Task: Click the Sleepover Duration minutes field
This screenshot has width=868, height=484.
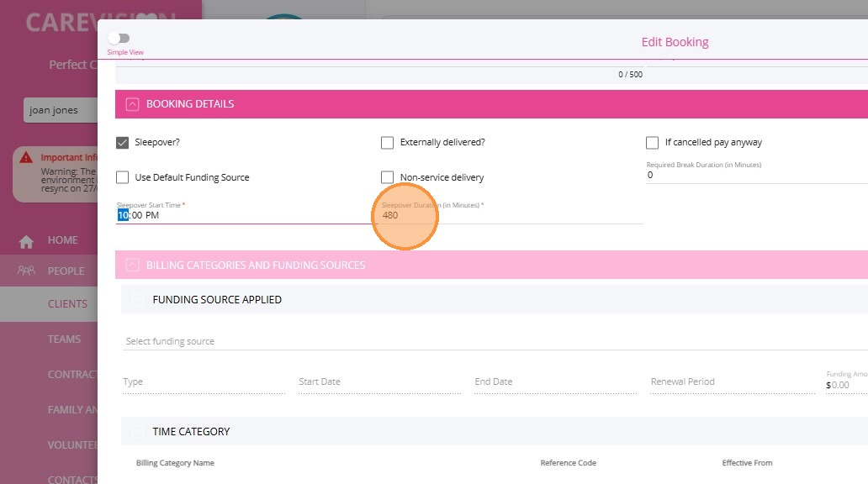Action: 505,215
